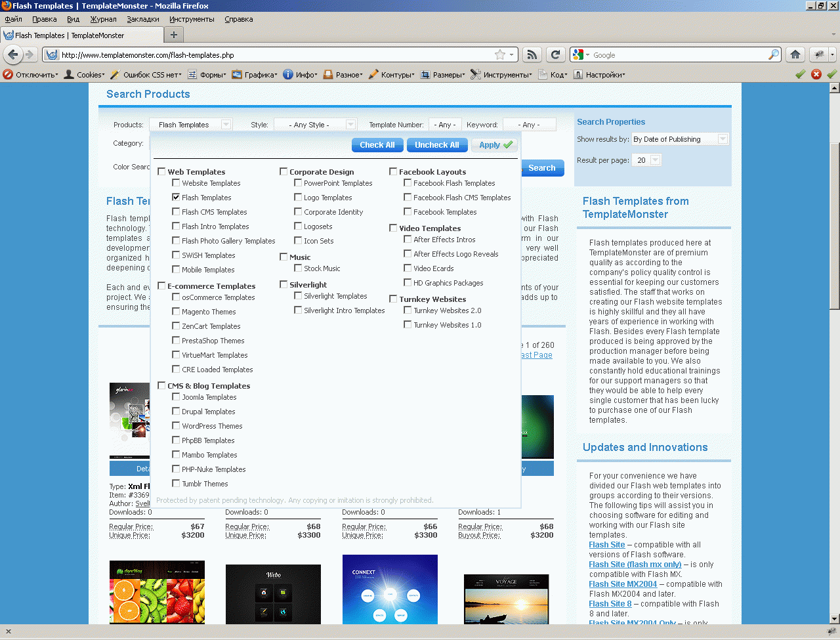Open the Журнал menu
This screenshot has height=640, width=840.
click(103, 19)
